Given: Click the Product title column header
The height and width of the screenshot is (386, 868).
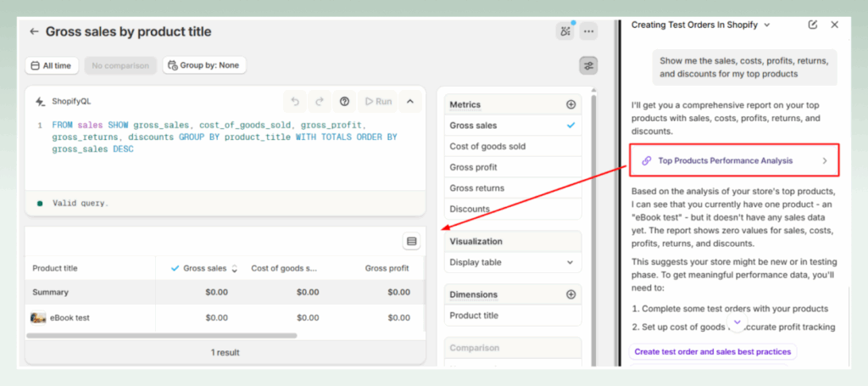Looking at the screenshot, I should (55, 269).
